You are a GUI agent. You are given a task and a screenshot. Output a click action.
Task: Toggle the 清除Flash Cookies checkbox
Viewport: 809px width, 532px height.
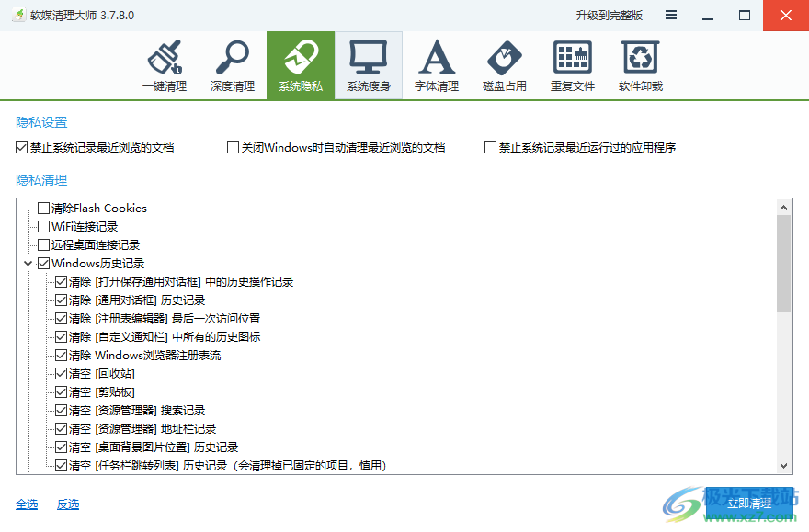tap(41, 208)
